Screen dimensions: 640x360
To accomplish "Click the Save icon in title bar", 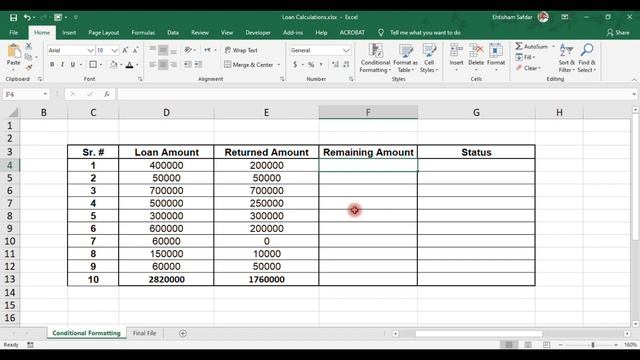I will point(13,18).
